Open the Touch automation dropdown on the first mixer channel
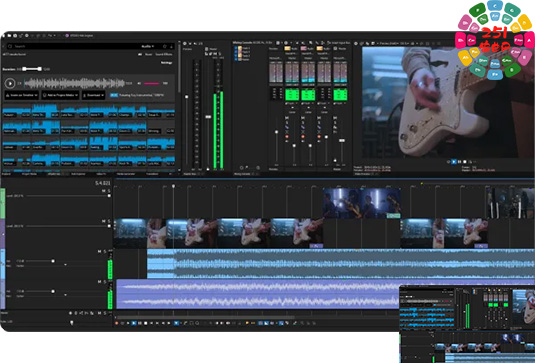Screen dimensions: 535x363 (x=291, y=103)
